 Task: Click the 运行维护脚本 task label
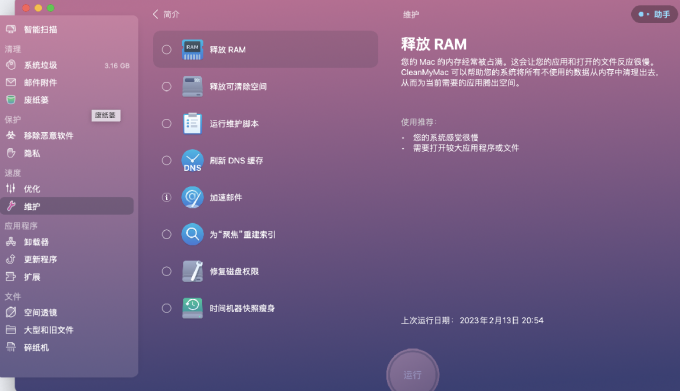point(234,124)
